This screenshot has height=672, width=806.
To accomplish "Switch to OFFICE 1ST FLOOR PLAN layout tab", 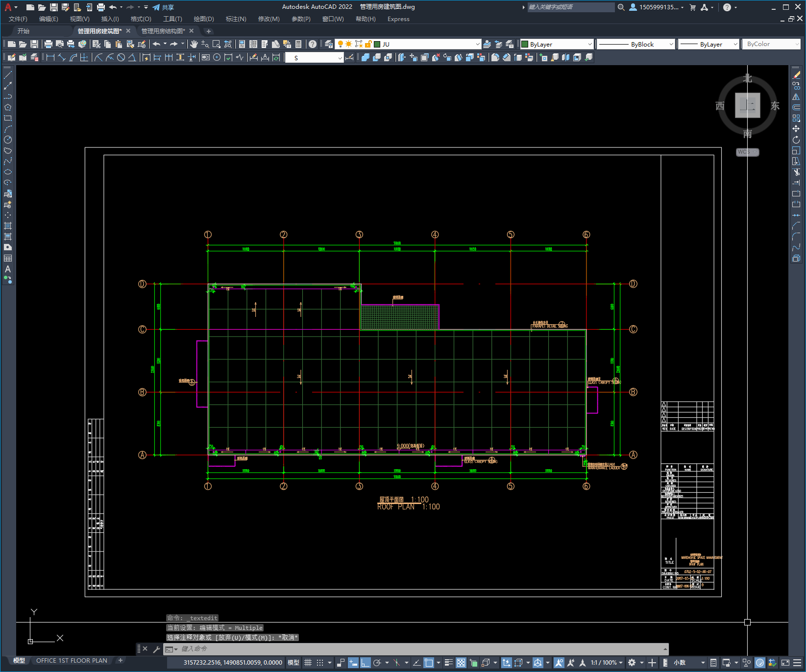I will (x=72, y=661).
